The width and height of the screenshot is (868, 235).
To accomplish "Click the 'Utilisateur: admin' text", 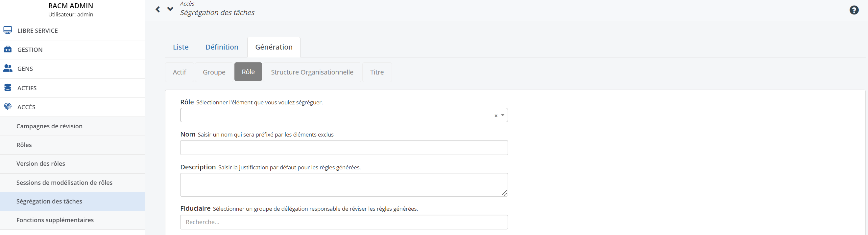I will (71, 14).
